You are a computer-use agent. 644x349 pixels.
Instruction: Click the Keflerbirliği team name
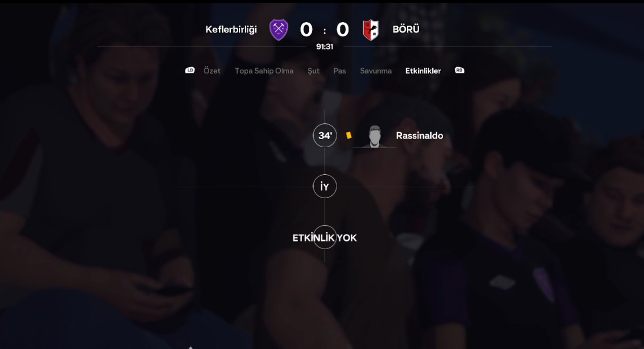pos(231,30)
